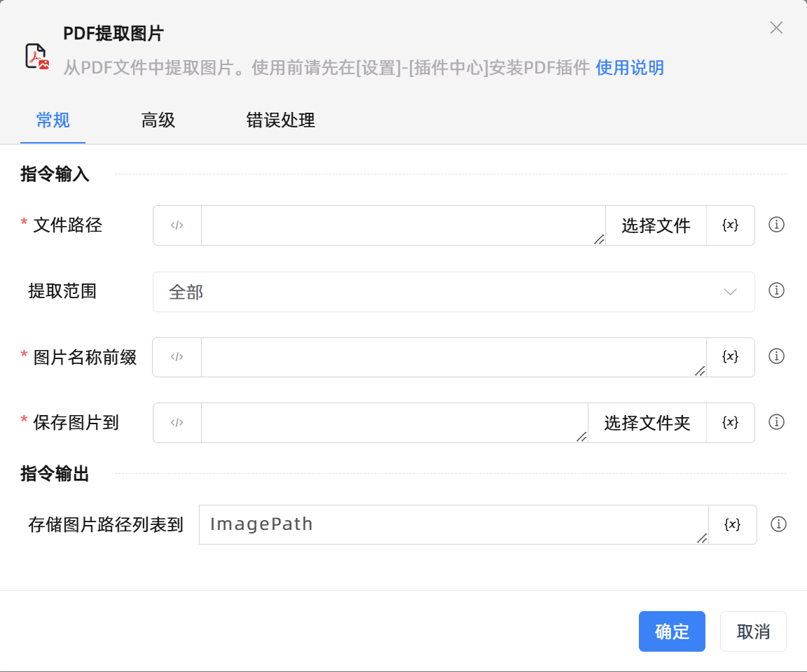This screenshot has height=672, width=807.
Task: Open the 使用说明 link
Action: [630, 67]
